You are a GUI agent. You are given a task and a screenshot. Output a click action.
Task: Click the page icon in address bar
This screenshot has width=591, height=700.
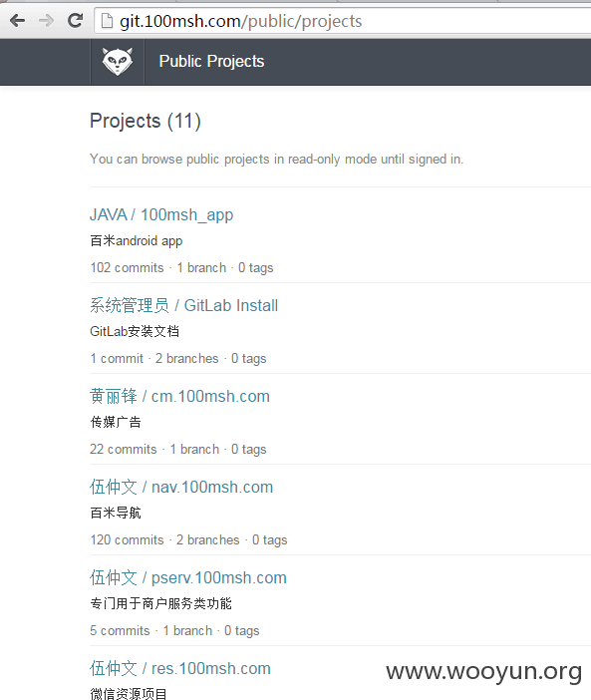point(107,21)
